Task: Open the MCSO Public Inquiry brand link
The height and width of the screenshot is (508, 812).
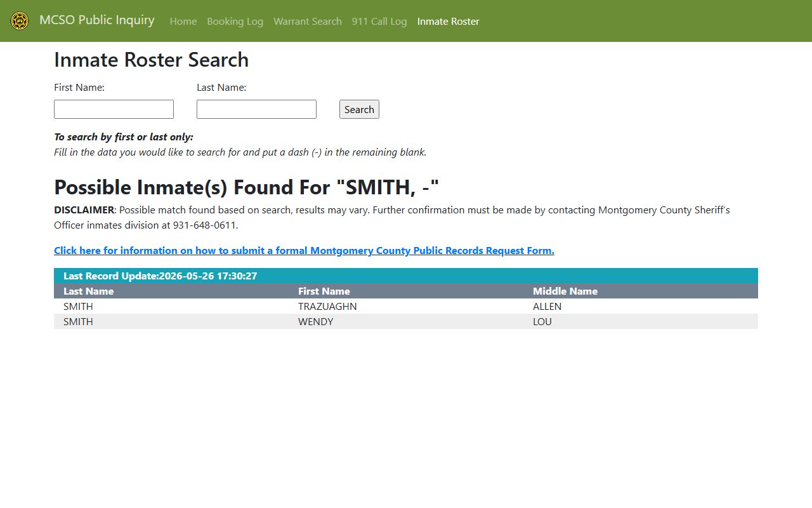Action: pos(96,20)
